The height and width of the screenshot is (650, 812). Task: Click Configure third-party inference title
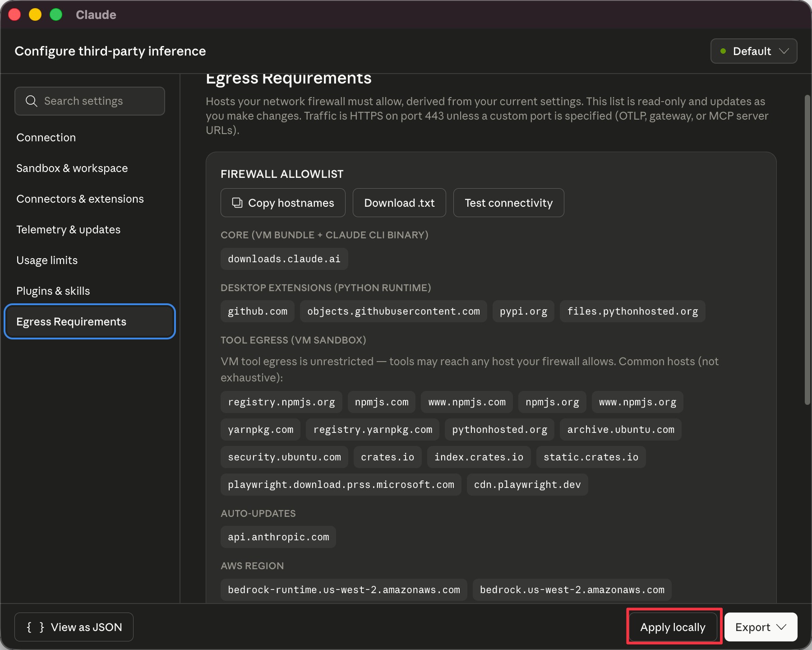click(110, 51)
